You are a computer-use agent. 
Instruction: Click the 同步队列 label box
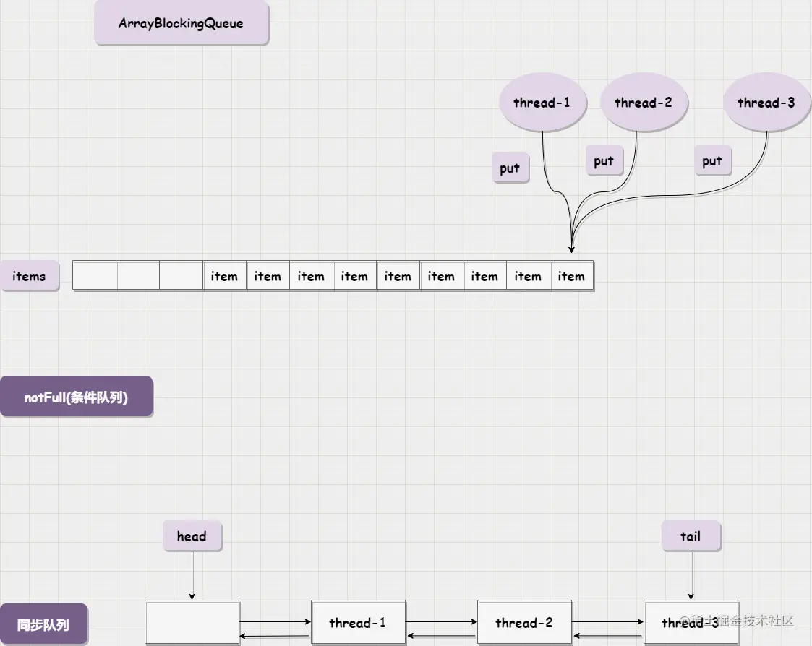pos(43,624)
